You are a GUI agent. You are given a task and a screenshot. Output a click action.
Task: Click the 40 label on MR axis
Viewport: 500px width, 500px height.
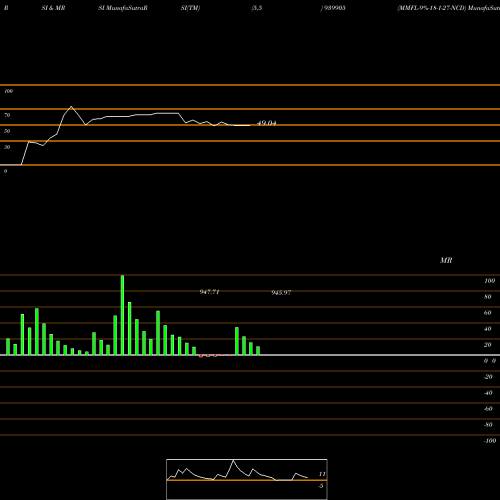(x=488, y=329)
